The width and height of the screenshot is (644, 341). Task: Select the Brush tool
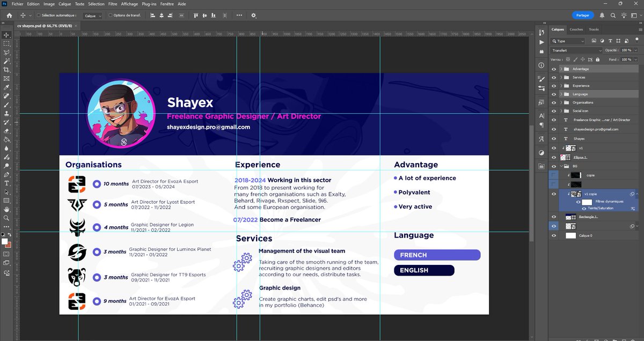(x=6, y=105)
